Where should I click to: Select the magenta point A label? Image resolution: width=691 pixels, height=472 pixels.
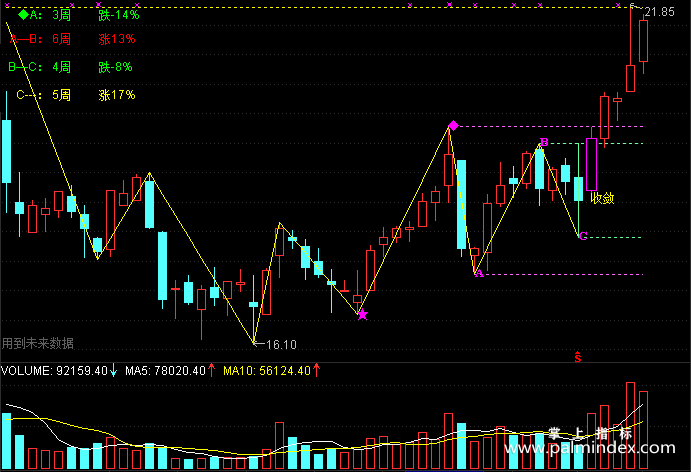click(x=480, y=274)
